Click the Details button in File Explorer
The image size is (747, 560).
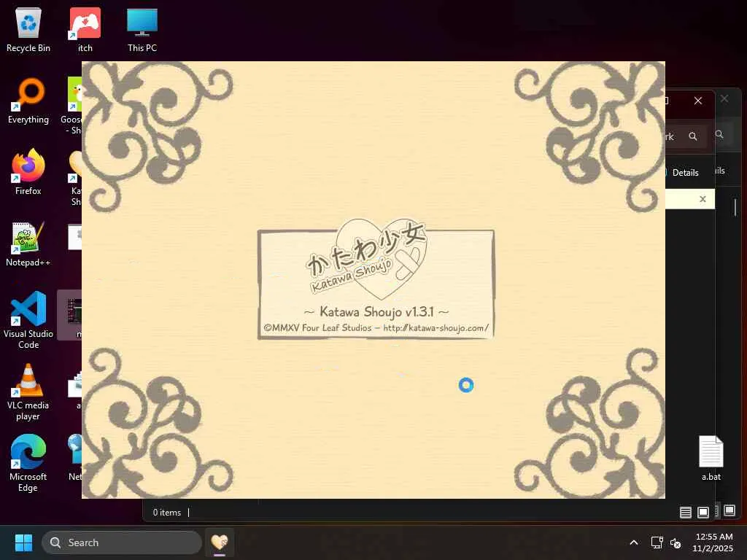click(x=684, y=172)
